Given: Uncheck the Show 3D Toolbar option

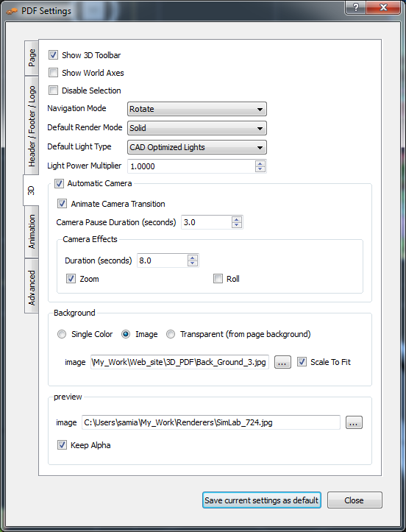Looking at the screenshot, I should coord(53,55).
